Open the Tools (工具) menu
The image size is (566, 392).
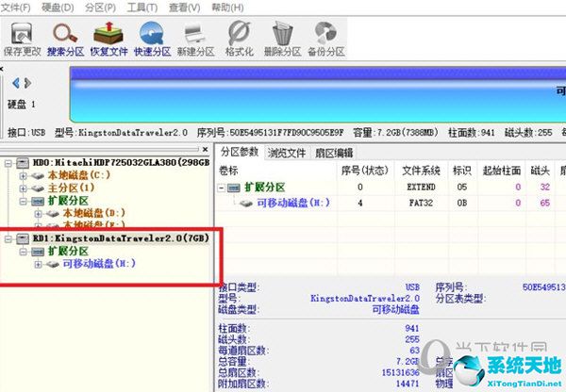pos(142,8)
